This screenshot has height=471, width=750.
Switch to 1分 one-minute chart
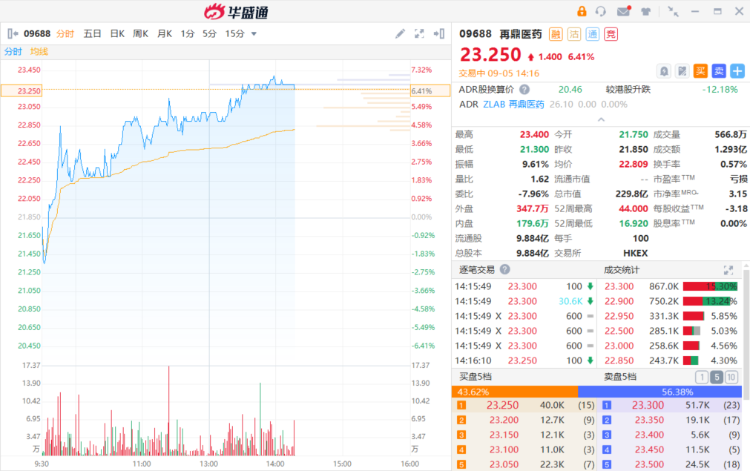(x=188, y=33)
